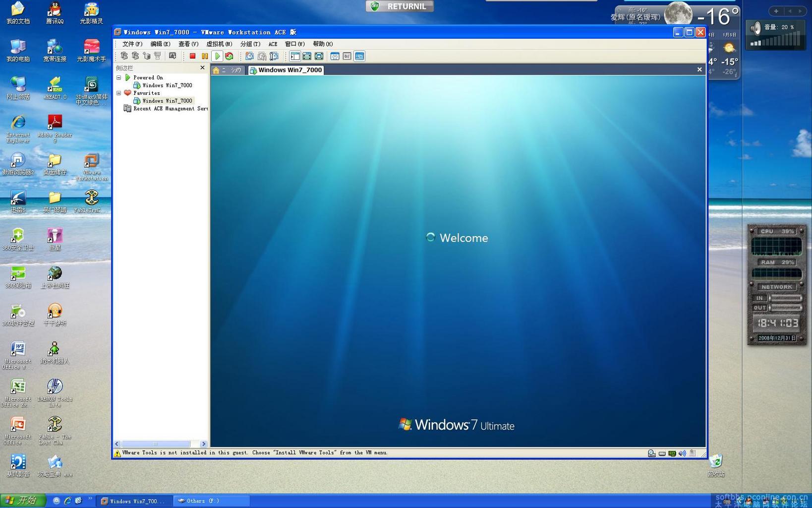Switch to the Home tab

pos(228,70)
